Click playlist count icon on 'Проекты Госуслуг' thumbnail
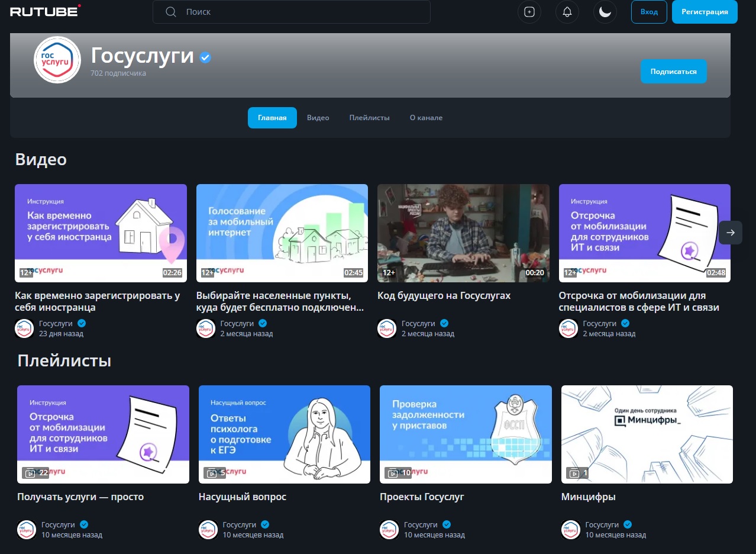This screenshot has height=554, width=756. pos(393,473)
